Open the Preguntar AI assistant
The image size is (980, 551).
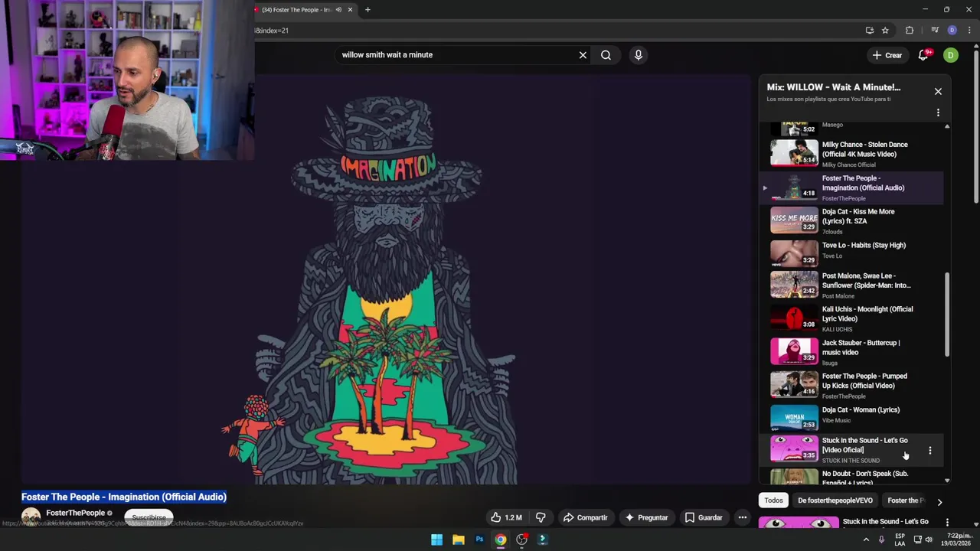[x=646, y=517]
